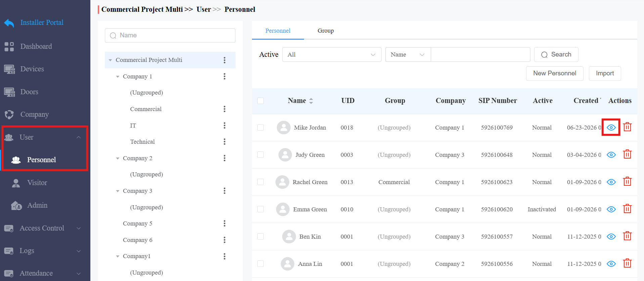Viewport: 644px width, 281px height.
Task: Select the Technical group in tree
Action: click(142, 142)
